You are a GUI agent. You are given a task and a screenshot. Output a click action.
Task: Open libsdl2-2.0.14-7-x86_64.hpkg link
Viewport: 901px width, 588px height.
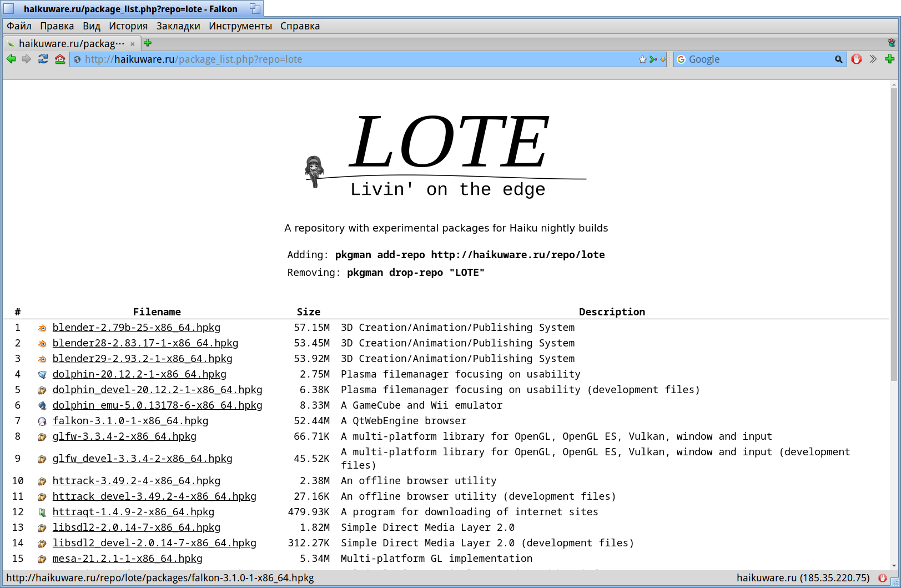pos(137,527)
